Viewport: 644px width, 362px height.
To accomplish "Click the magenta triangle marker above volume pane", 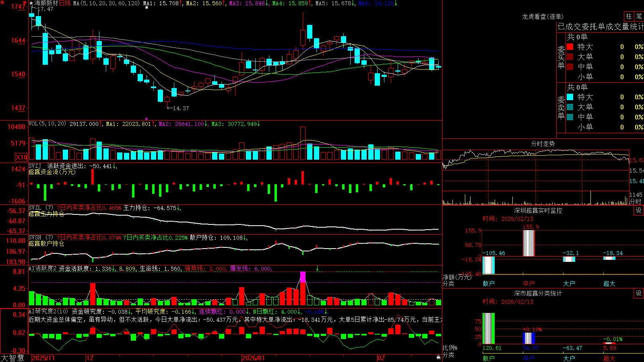I will tap(146, 119).
